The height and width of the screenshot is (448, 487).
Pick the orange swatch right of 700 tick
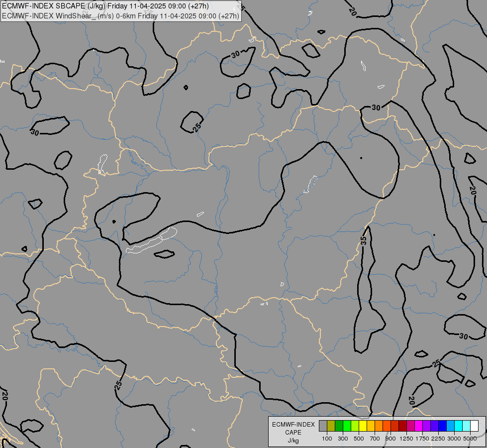pyautogui.click(x=379, y=426)
